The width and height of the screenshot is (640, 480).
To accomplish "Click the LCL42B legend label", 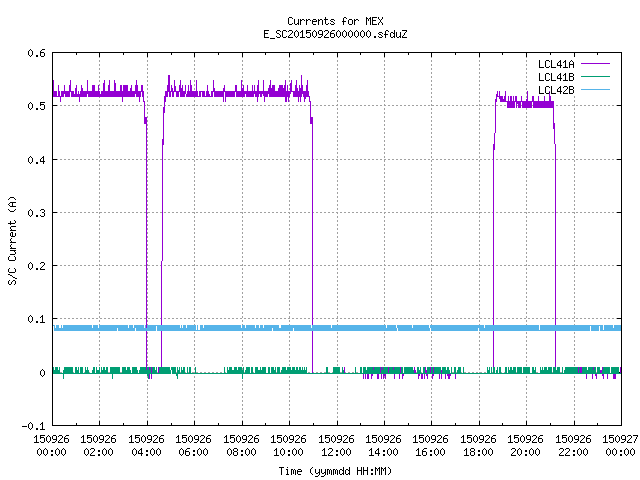I will [x=556, y=90].
